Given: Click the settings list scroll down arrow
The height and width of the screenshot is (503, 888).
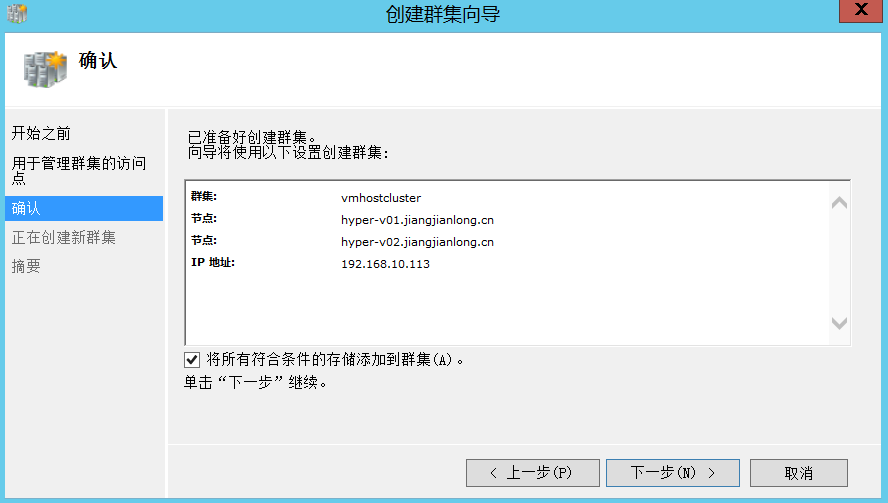Looking at the screenshot, I should [839, 323].
